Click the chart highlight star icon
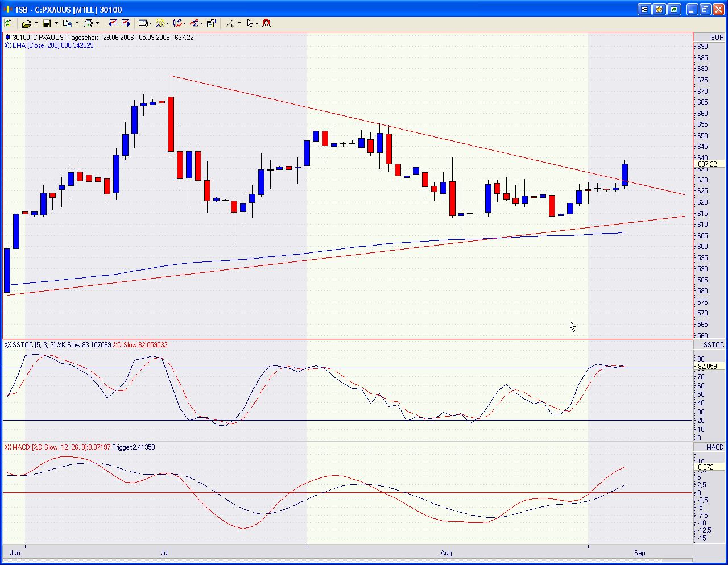This screenshot has height=565, width=728. 162,23
